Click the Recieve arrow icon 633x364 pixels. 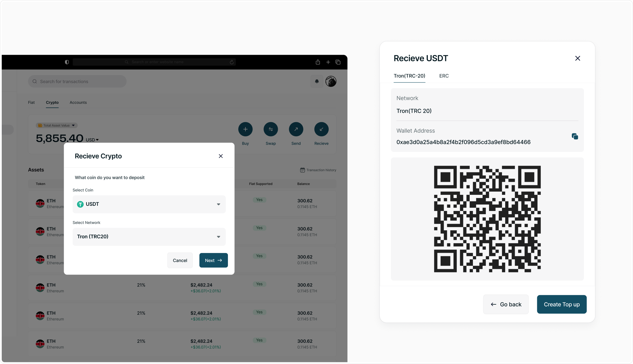tap(321, 129)
